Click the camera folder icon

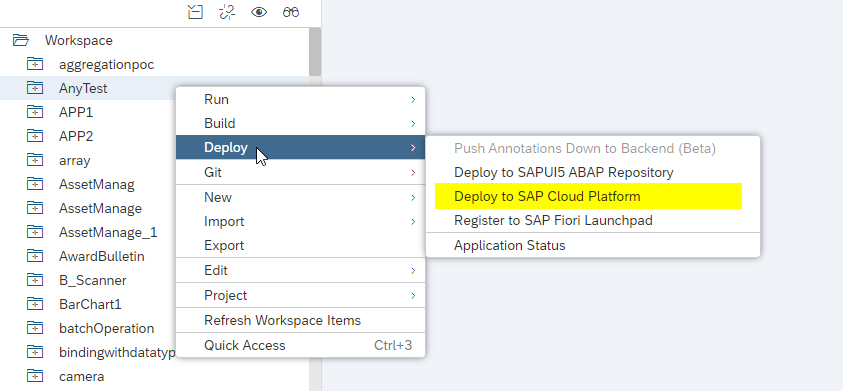coord(35,376)
